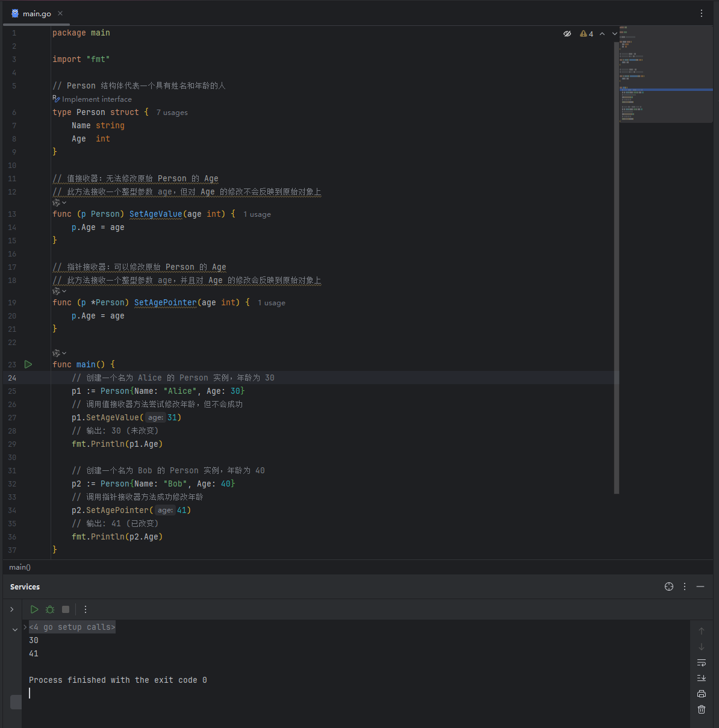Click the "Process finished with the exit code 0" line
Image resolution: width=719 pixels, height=728 pixels.
(x=118, y=680)
